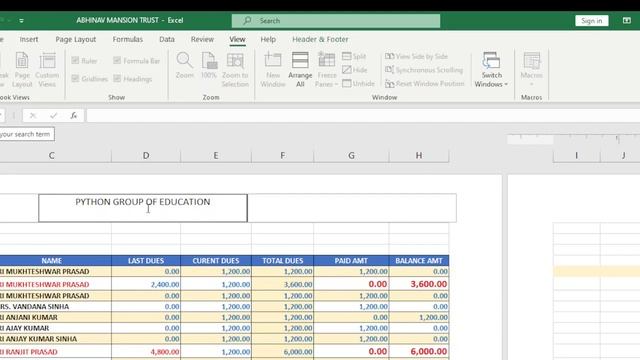This screenshot has height=360, width=640.
Task: Toggle the Formula Bar checkbox
Action: pyautogui.click(x=117, y=60)
